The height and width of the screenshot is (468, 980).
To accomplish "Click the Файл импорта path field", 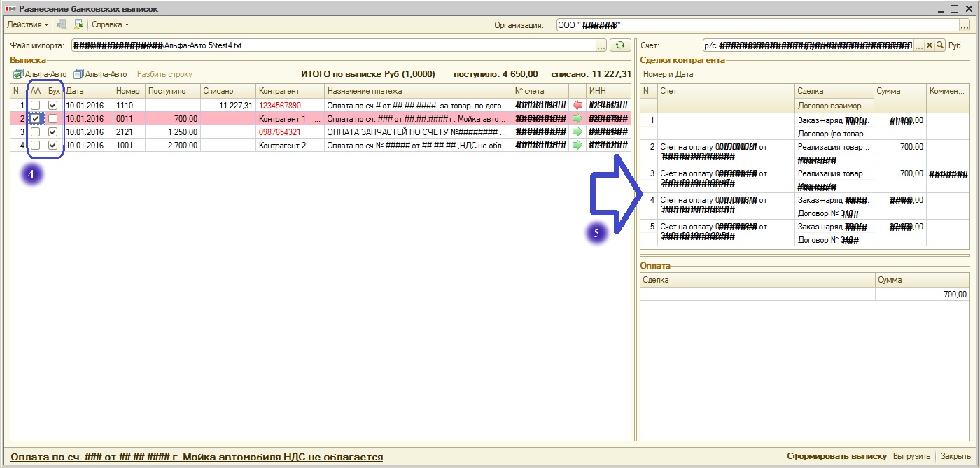I will (x=332, y=45).
